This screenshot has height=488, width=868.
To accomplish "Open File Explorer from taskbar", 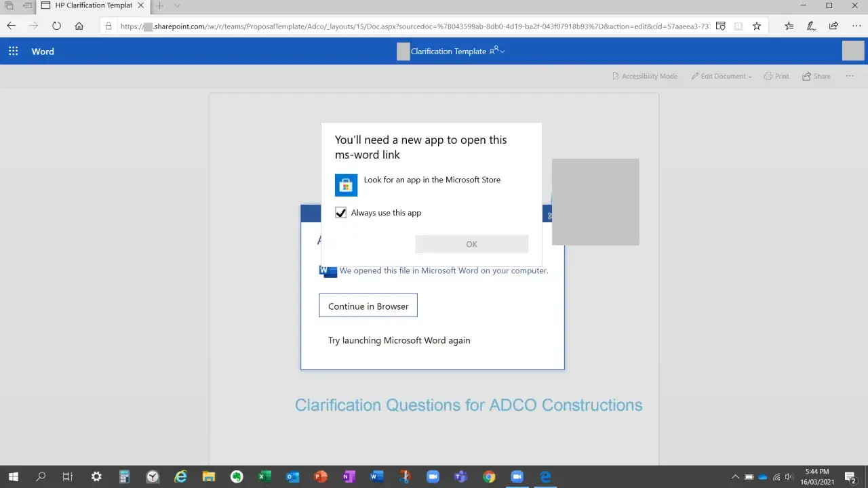I will (208, 476).
